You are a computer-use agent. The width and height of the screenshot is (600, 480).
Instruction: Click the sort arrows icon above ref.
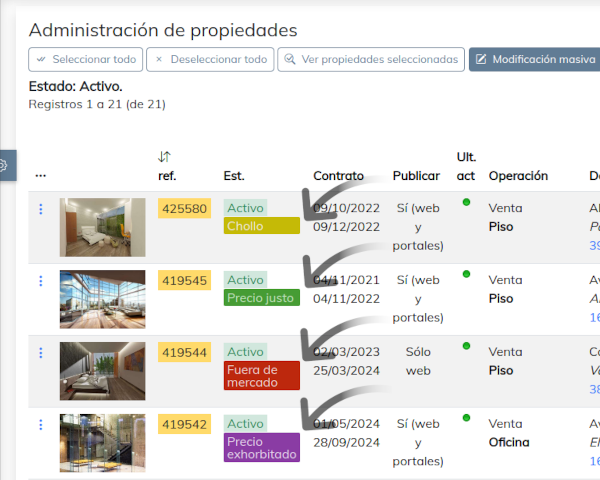coord(165,156)
